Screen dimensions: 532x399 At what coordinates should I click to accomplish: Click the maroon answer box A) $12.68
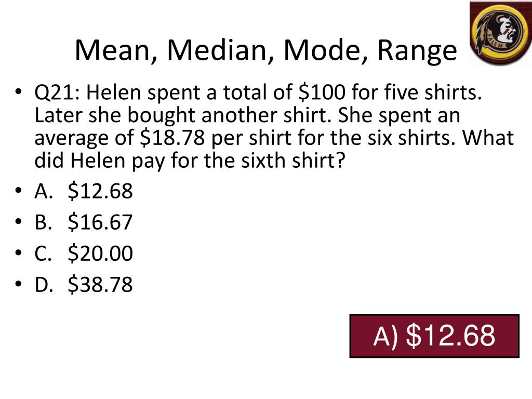pos(434,336)
